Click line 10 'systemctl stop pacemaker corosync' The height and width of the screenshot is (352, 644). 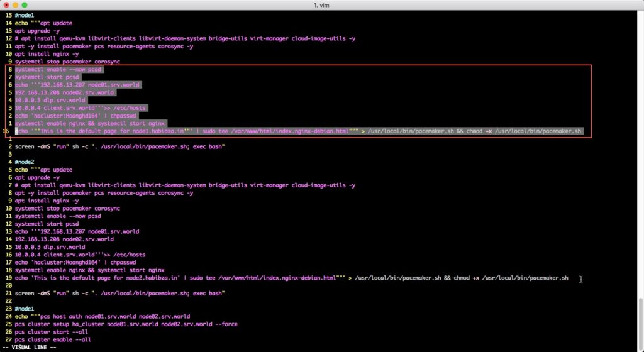[x=68, y=209]
